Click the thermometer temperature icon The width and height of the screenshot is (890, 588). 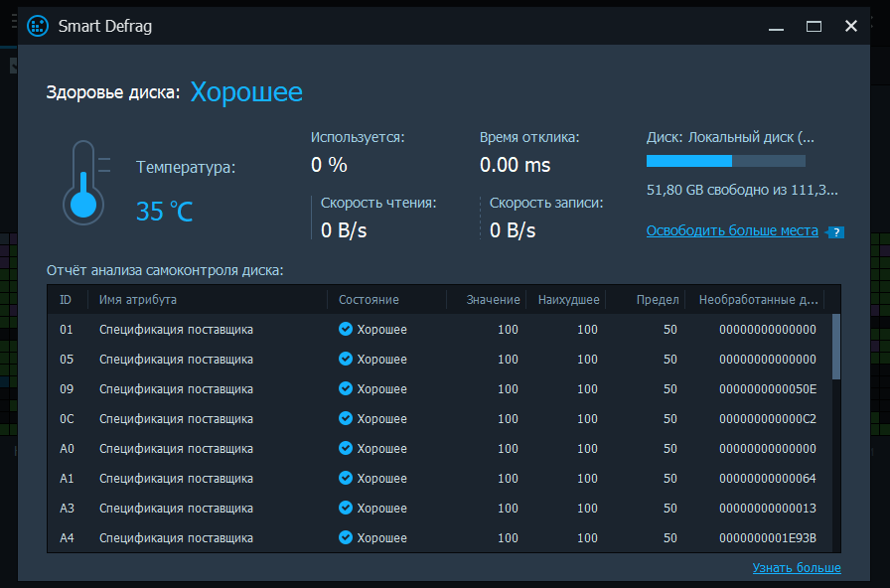[x=85, y=183]
